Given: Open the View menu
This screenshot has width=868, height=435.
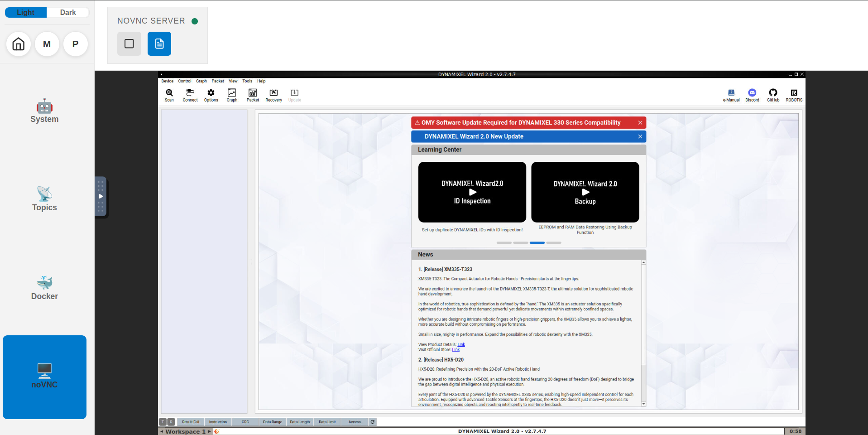Looking at the screenshot, I should [x=233, y=81].
